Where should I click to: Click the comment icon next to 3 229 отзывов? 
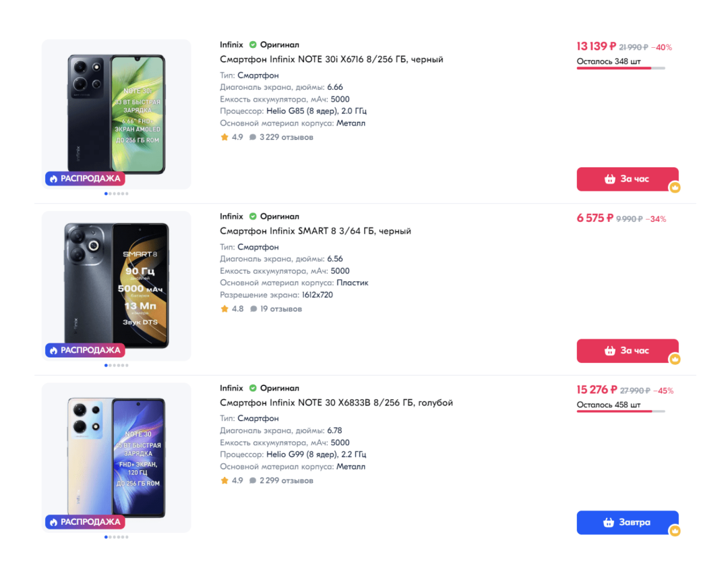coord(253,138)
